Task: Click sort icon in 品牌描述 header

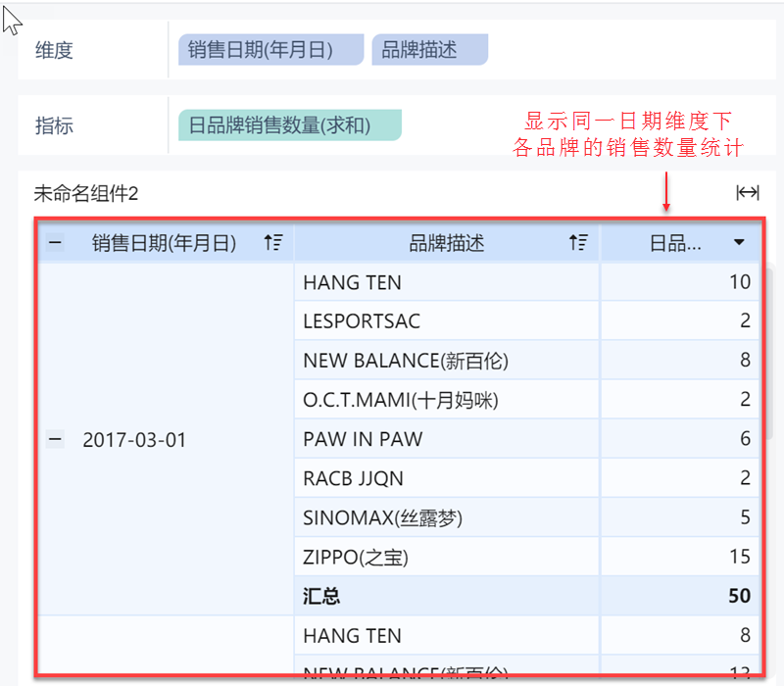Action: pos(579,243)
